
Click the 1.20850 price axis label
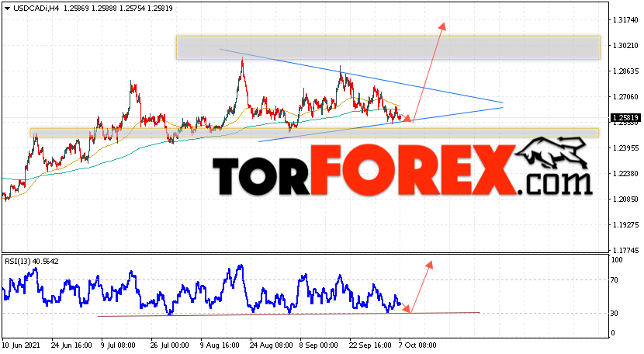click(x=625, y=199)
